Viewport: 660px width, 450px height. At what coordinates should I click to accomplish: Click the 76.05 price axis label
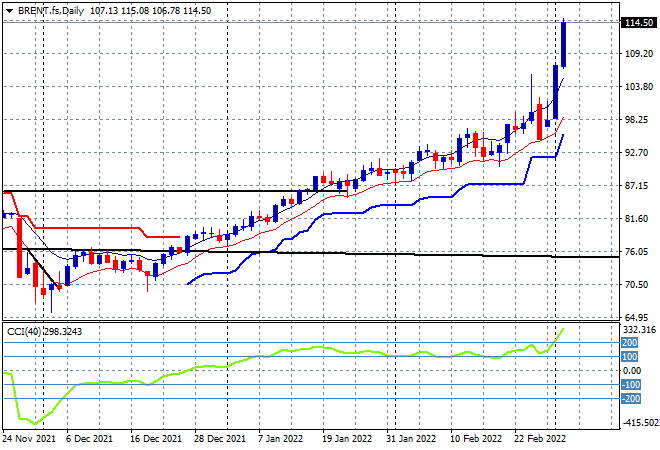636,251
